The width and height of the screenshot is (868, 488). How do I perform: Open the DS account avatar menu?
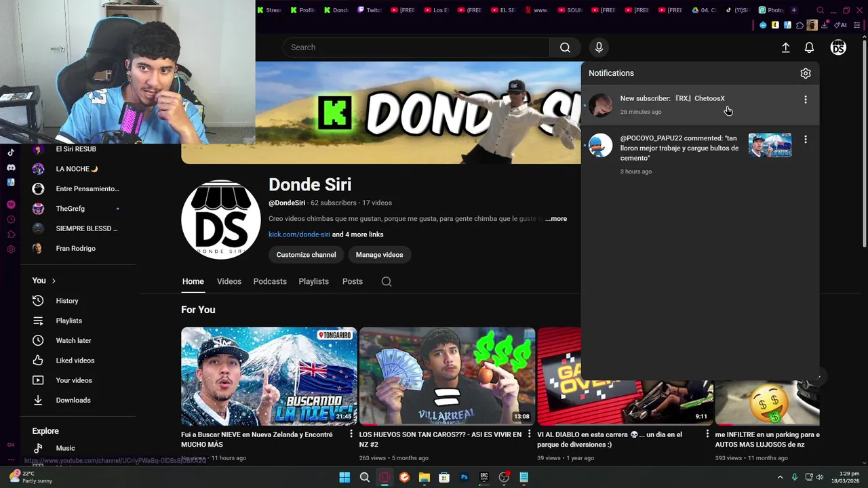[x=838, y=47]
